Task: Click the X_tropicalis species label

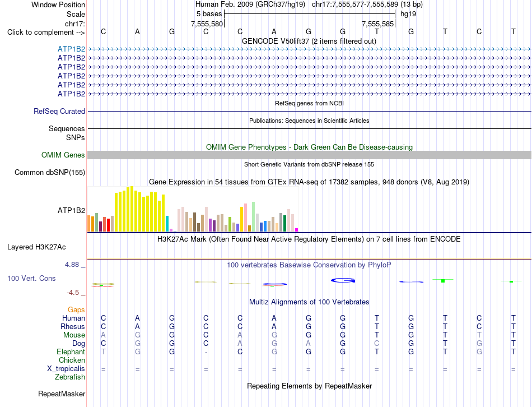Action: pyautogui.click(x=66, y=369)
